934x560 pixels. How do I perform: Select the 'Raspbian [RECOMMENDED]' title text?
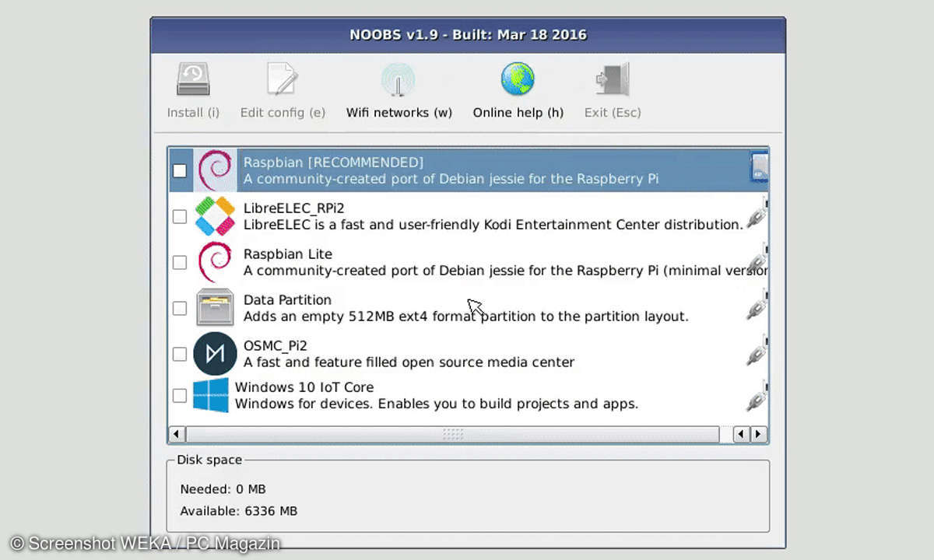tap(333, 163)
